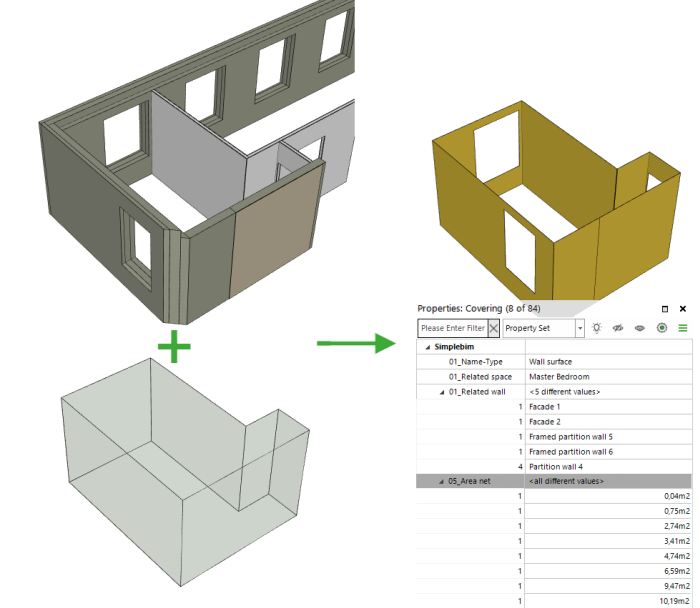
Task: Maximize the Properties panel
Action: tap(665, 309)
